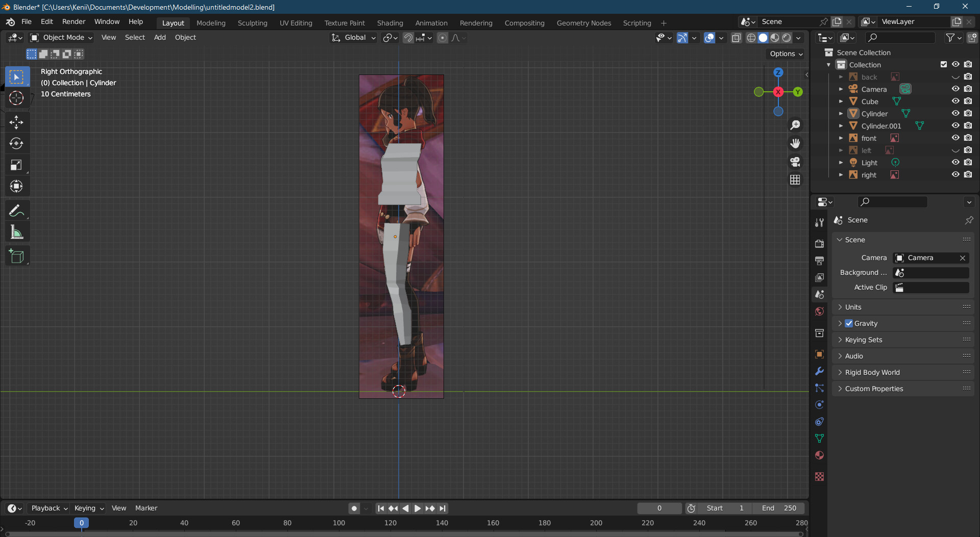Screen dimensions: 980x537
Task: Uncheck Gravity in Scene properties
Action: (x=848, y=323)
